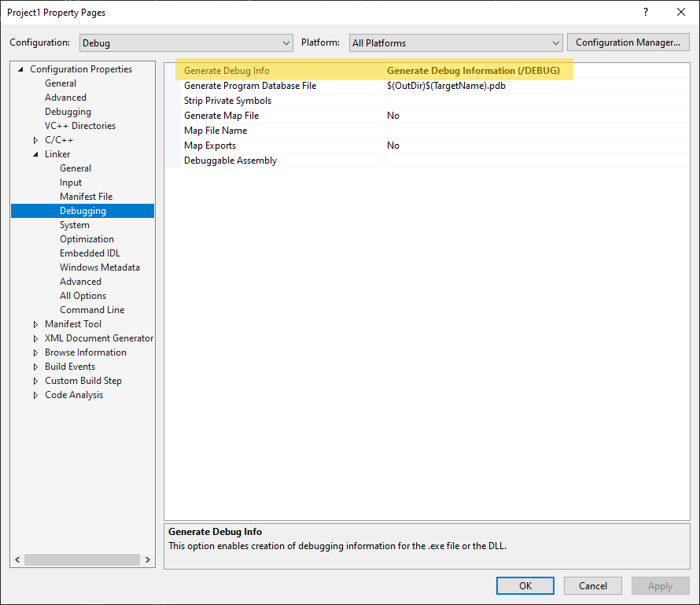Screen dimensions: 700x605
Task: Select Manifest File under Linker
Action: tap(86, 197)
